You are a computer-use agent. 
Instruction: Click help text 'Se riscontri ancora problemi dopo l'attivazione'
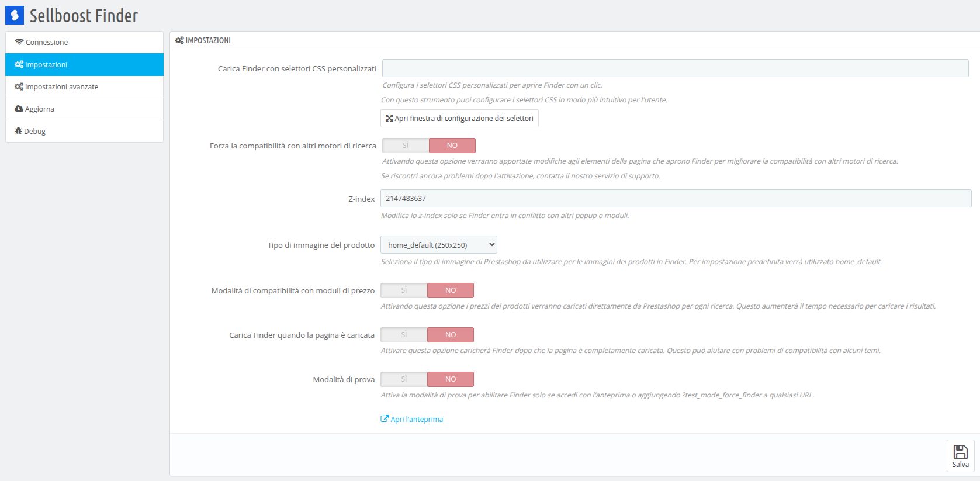pyautogui.click(x=521, y=176)
